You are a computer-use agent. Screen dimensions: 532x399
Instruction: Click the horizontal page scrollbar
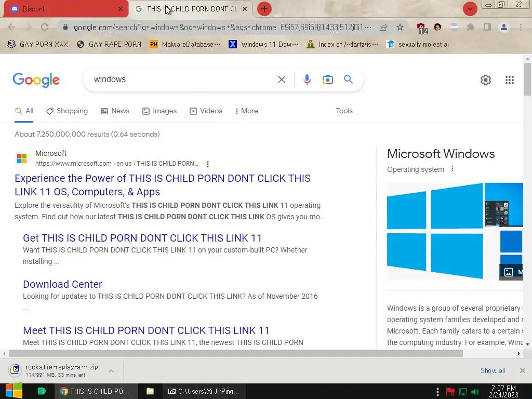pyautogui.click(x=236, y=353)
